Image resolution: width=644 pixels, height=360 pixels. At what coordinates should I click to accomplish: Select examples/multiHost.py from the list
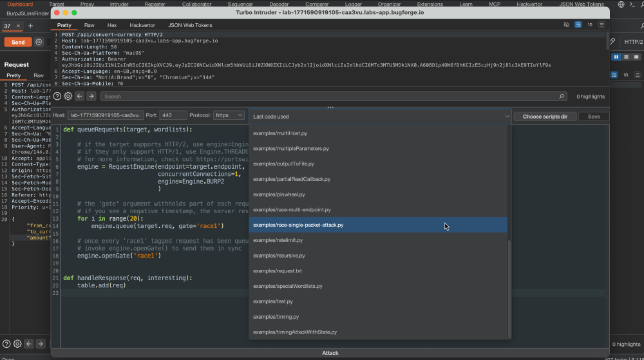378,133
